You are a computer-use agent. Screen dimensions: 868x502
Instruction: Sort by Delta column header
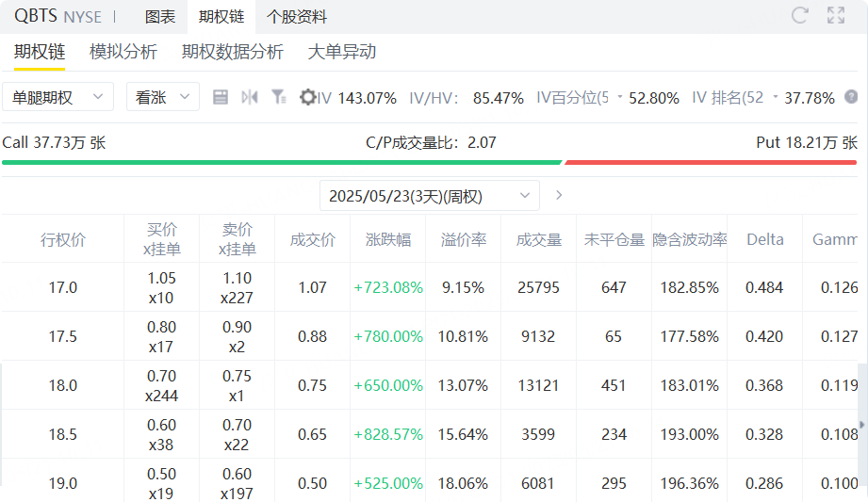(x=765, y=239)
